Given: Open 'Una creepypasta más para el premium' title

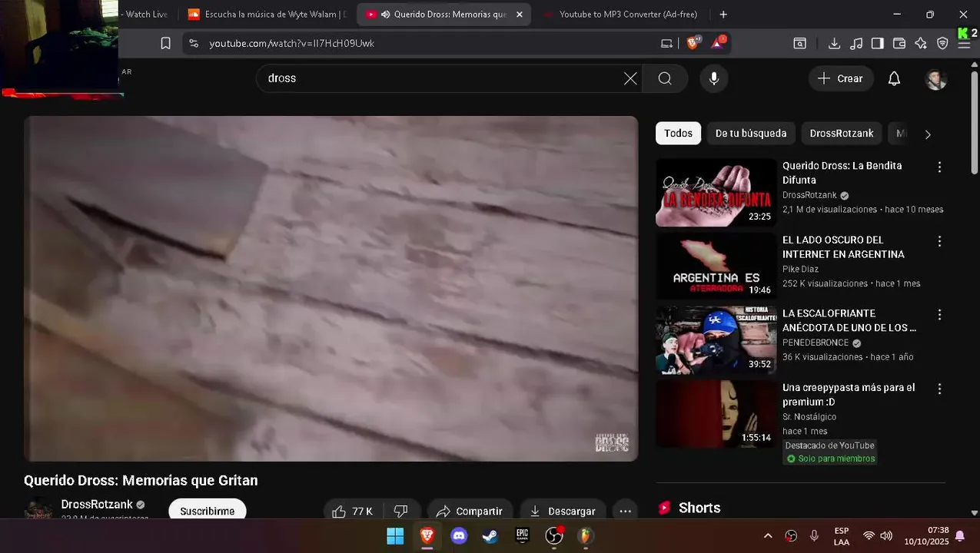Looking at the screenshot, I should 849,395.
